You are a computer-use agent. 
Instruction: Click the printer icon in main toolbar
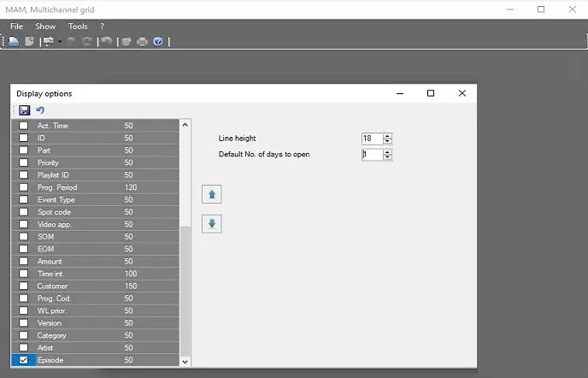point(142,41)
